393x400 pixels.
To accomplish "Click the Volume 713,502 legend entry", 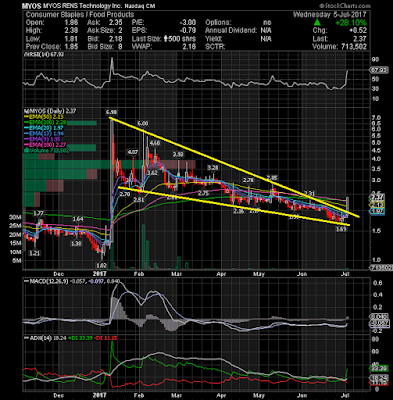I will click(x=47, y=150).
